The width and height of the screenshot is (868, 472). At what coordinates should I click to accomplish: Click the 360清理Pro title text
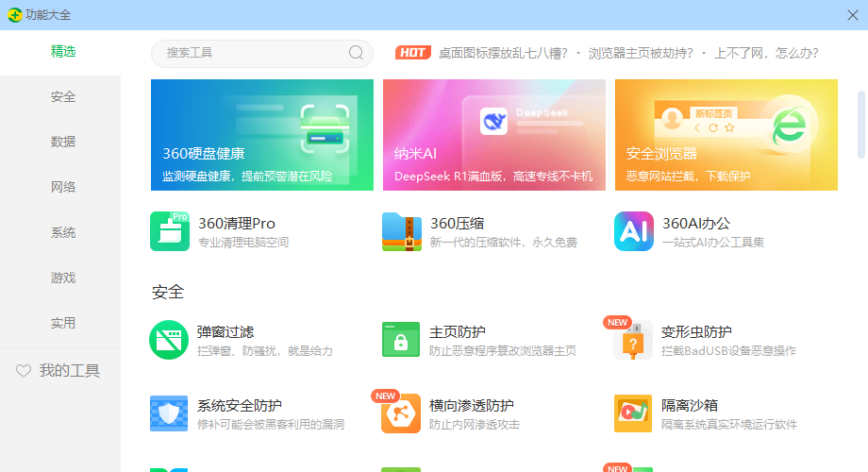coord(237,224)
